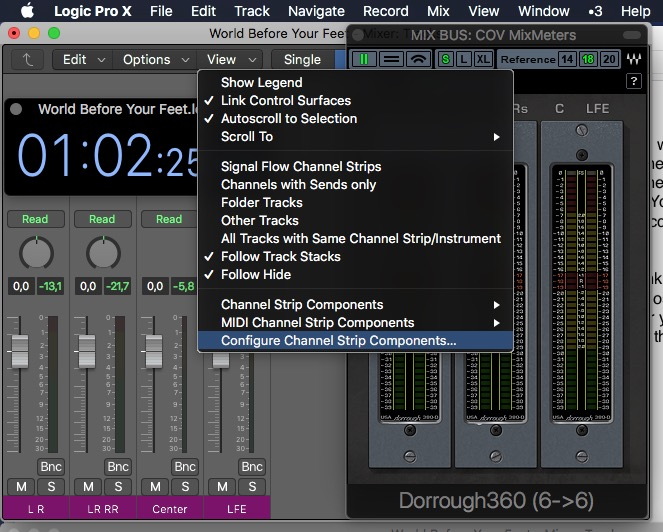Viewport: 663px width, 532px height.
Task: Select Configure Channel Strip Components
Action: (x=355, y=340)
